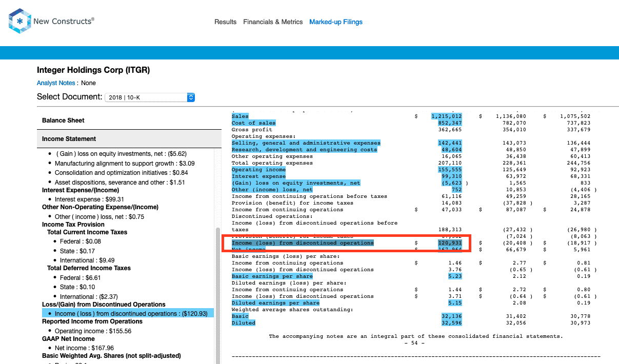Select Federal : $6.61 deferred tax item
This screenshot has width=619, height=364.
point(81,278)
